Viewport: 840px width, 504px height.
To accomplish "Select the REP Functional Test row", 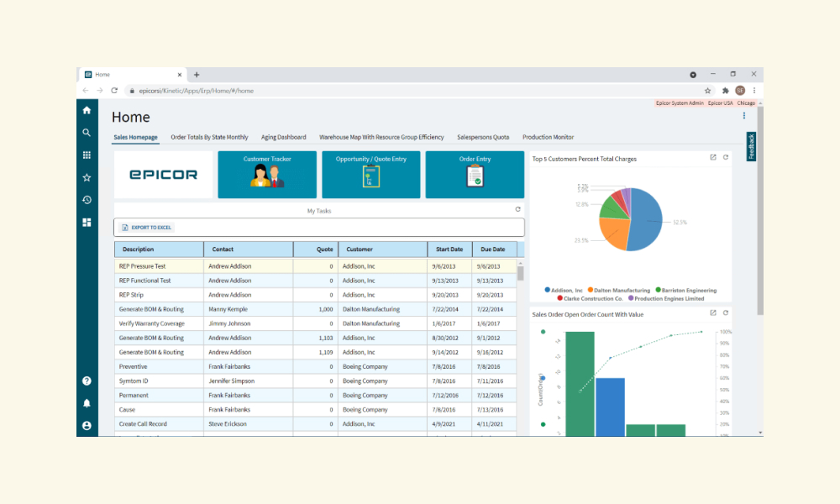I will [316, 281].
